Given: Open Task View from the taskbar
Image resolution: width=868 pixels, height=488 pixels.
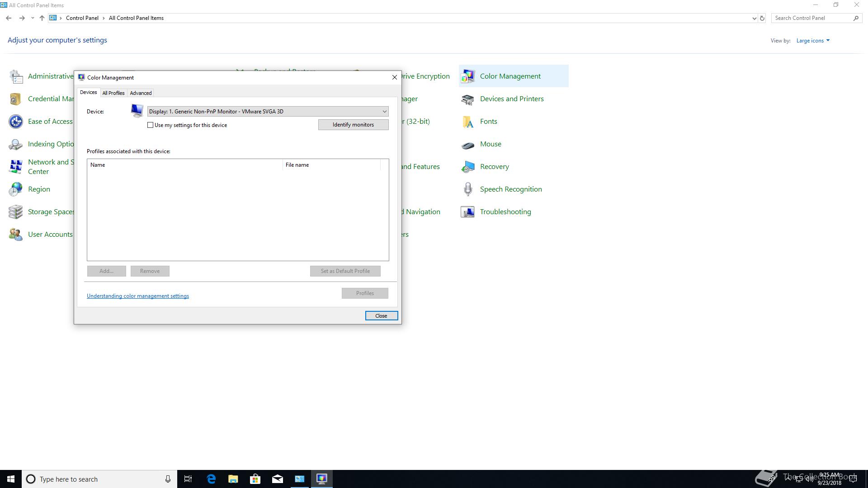Looking at the screenshot, I should tap(188, 479).
